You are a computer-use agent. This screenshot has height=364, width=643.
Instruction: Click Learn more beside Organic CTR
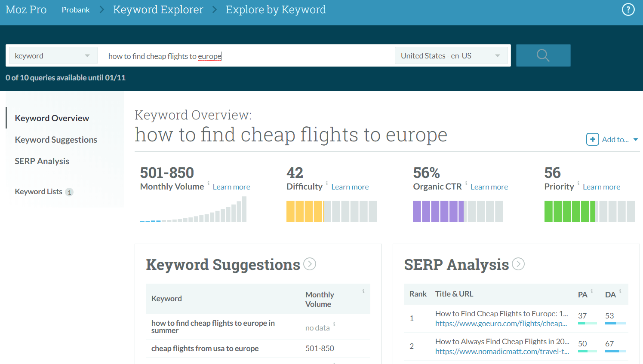pos(489,187)
